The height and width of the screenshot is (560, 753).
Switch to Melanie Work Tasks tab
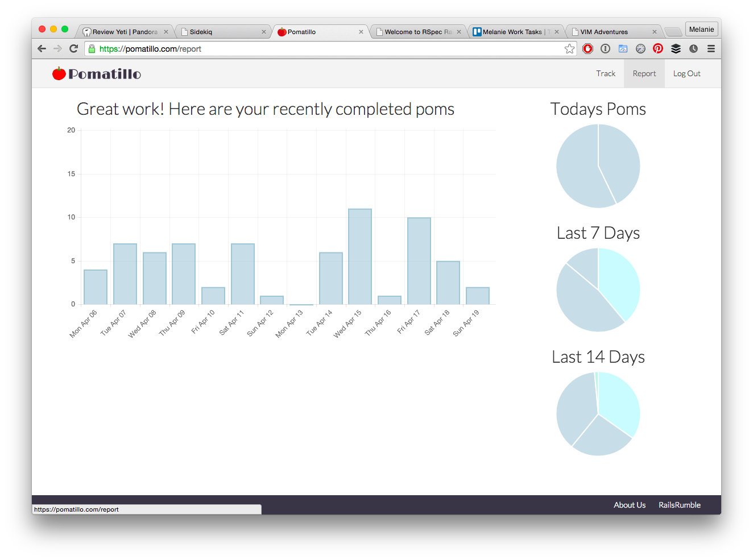click(516, 32)
